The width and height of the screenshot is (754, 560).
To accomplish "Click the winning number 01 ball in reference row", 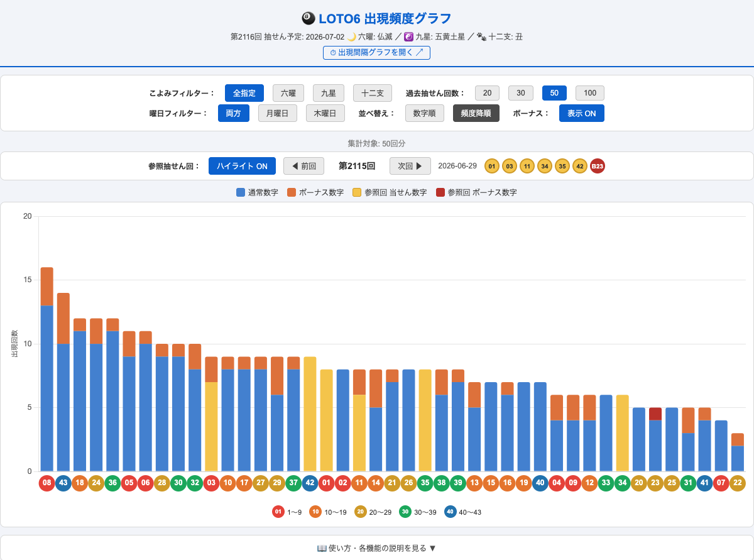I will pyautogui.click(x=492, y=166).
